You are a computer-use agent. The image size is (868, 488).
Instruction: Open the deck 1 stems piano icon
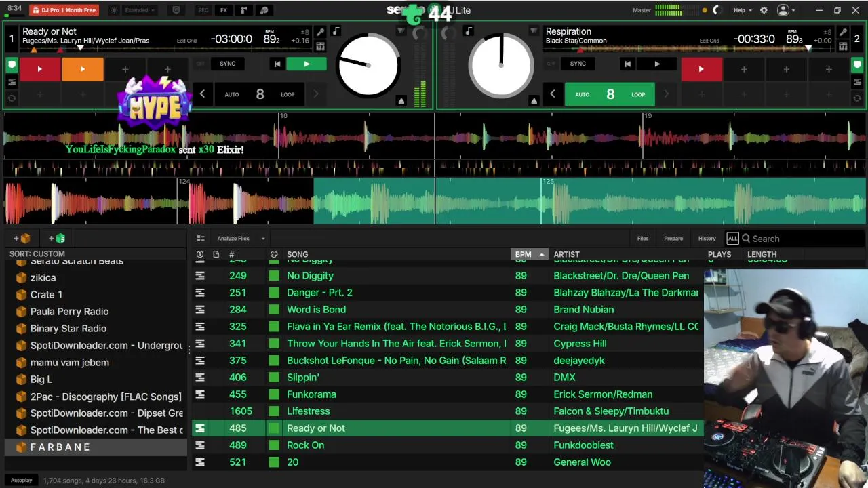point(320,46)
